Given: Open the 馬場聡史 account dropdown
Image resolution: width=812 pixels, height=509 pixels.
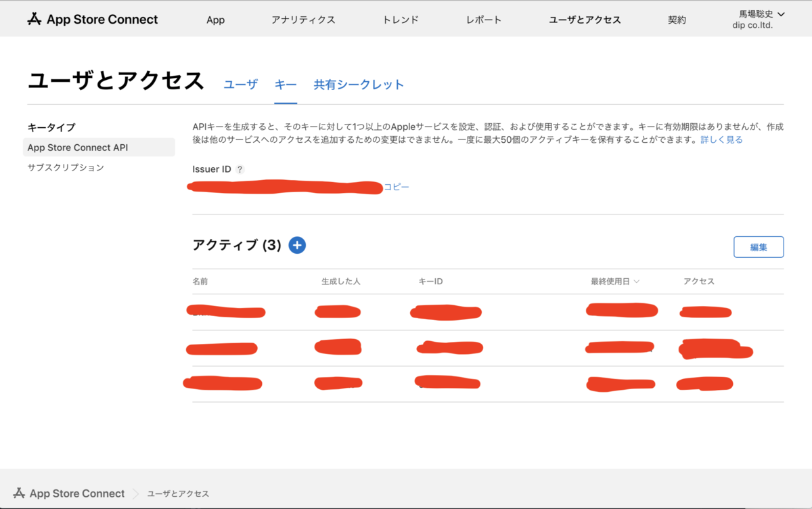Looking at the screenshot, I should 762,14.
